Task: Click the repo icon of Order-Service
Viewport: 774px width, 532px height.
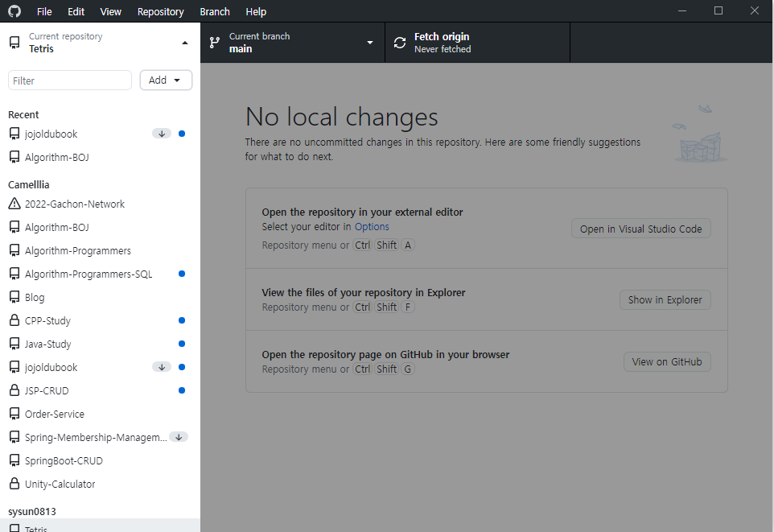Action: pos(14,414)
